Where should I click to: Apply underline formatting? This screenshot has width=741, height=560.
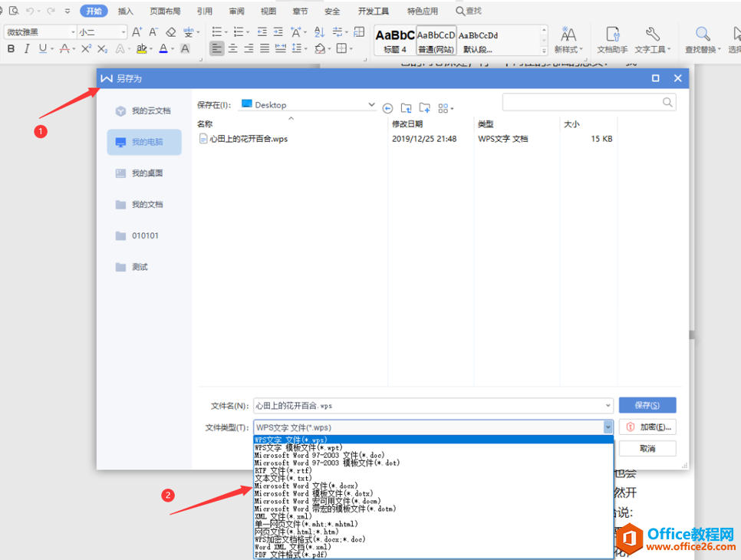click(42, 48)
